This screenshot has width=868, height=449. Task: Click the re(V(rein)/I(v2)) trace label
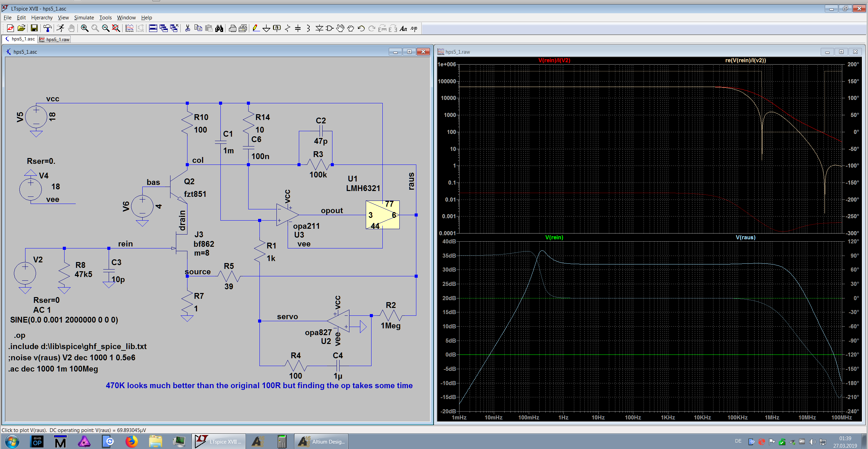(x=745, y=60)
